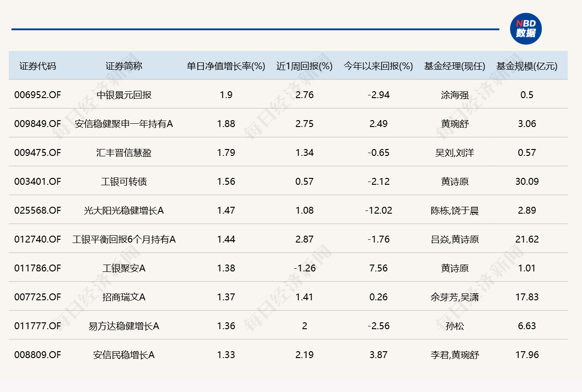Viewport: 582px width, 392px height.
Task: Select weekly return value 2.76
Action: (x=304, y=95)
